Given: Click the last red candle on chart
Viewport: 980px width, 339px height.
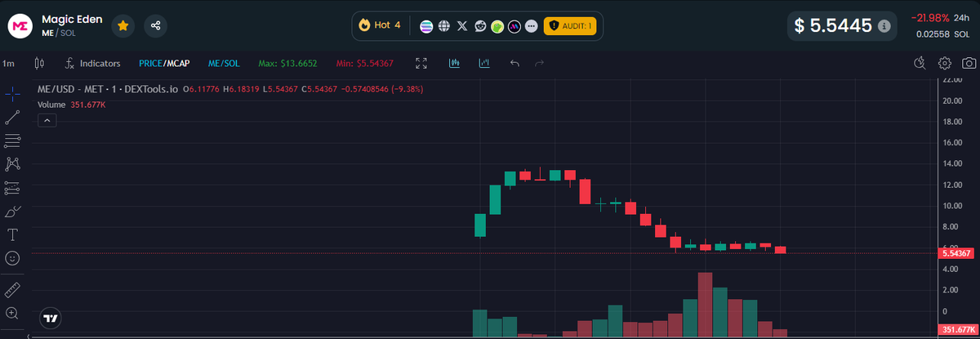Looking at the screenshot, I should click(781, 250).
